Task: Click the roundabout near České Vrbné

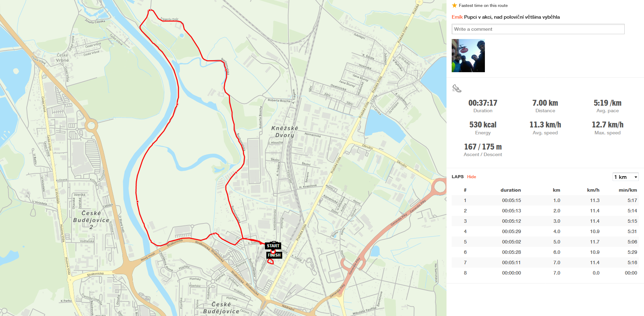Action: coord(92,125)
